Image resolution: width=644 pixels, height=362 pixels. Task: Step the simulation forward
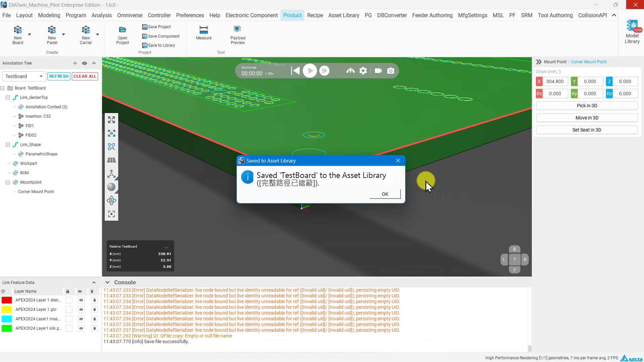tap(324, 71)
